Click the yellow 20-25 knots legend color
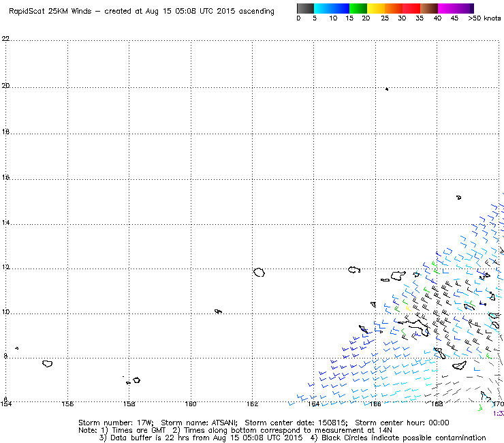The image size is (504, 443). [x=376, y=8]
